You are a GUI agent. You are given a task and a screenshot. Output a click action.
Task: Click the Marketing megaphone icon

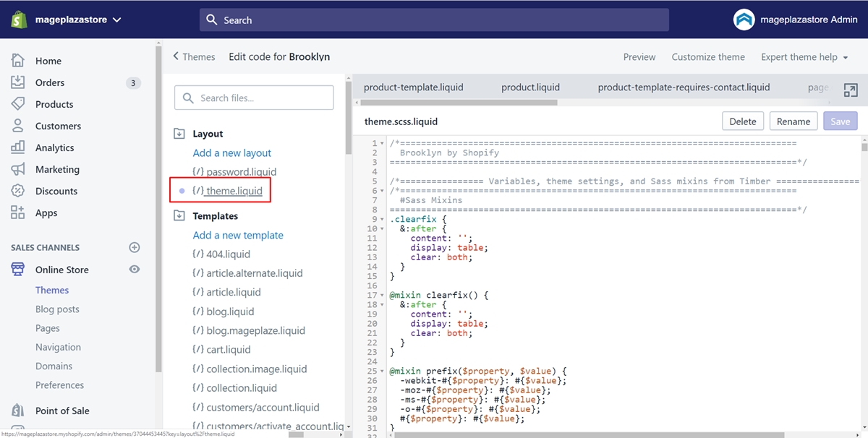(x=18, y=169)
